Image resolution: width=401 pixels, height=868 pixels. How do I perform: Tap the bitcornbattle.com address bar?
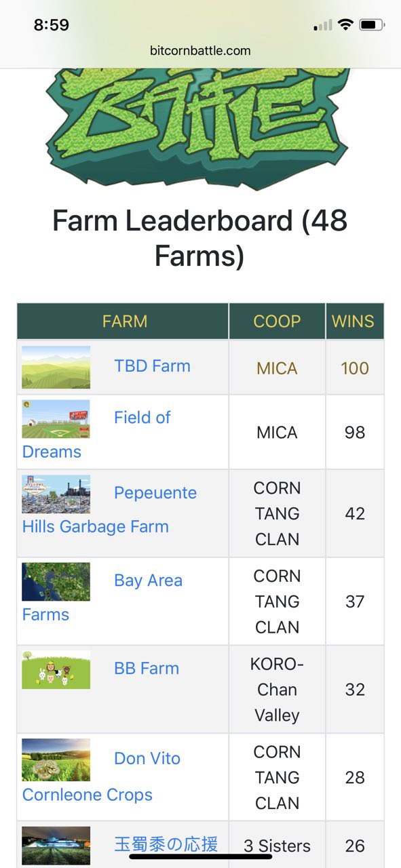tap(200, 50)
